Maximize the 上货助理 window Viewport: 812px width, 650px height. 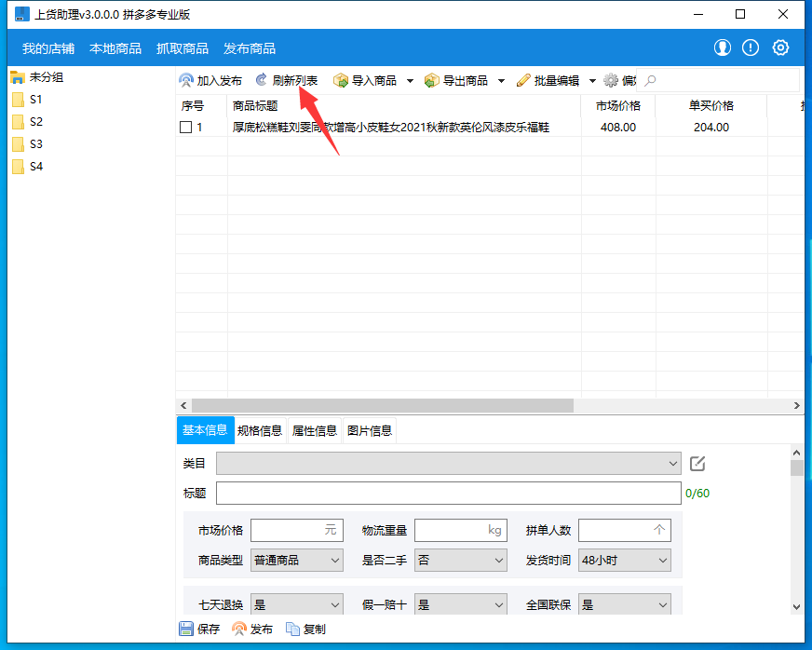(740, 14)
